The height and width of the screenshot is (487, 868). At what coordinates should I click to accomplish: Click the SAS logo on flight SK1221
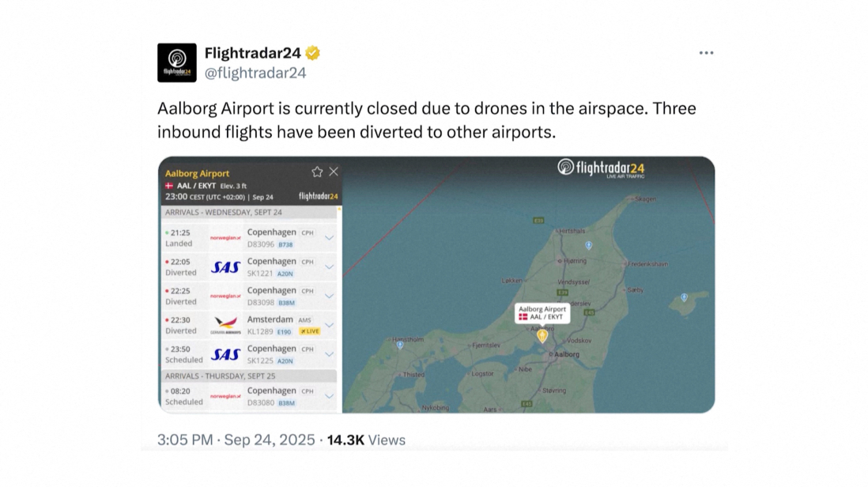tap(225, 267)
